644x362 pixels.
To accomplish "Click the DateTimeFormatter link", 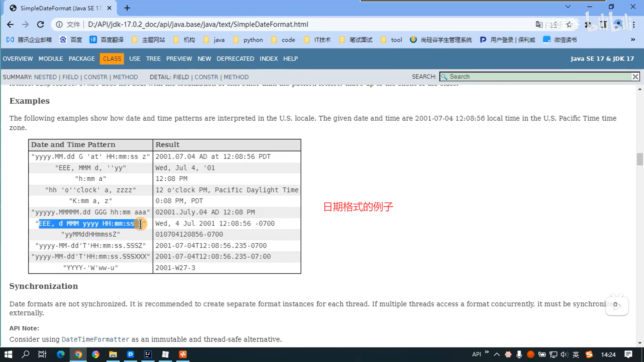I will 95,339.
